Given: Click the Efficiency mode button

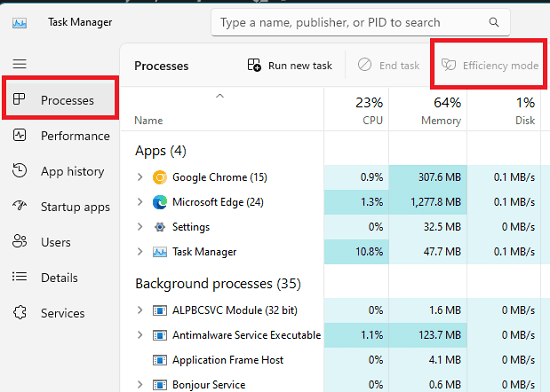Looking at the screenshot, I should coord(490,65).
